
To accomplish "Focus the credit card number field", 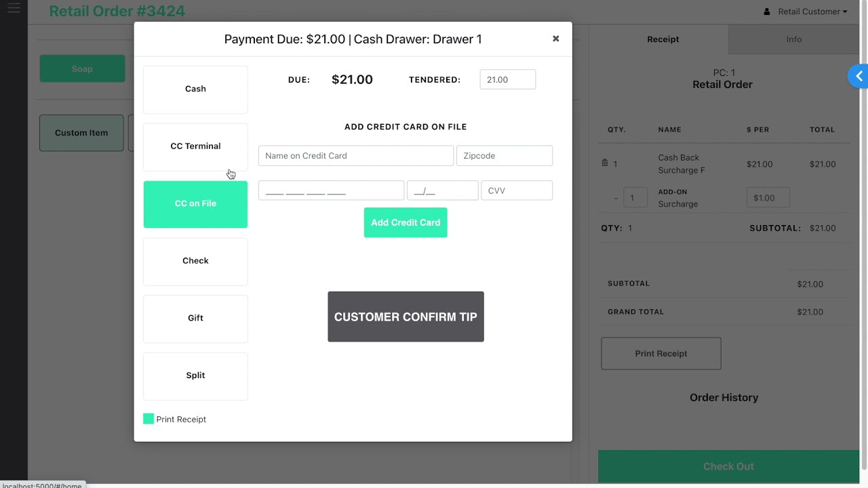I will point(331,190).
